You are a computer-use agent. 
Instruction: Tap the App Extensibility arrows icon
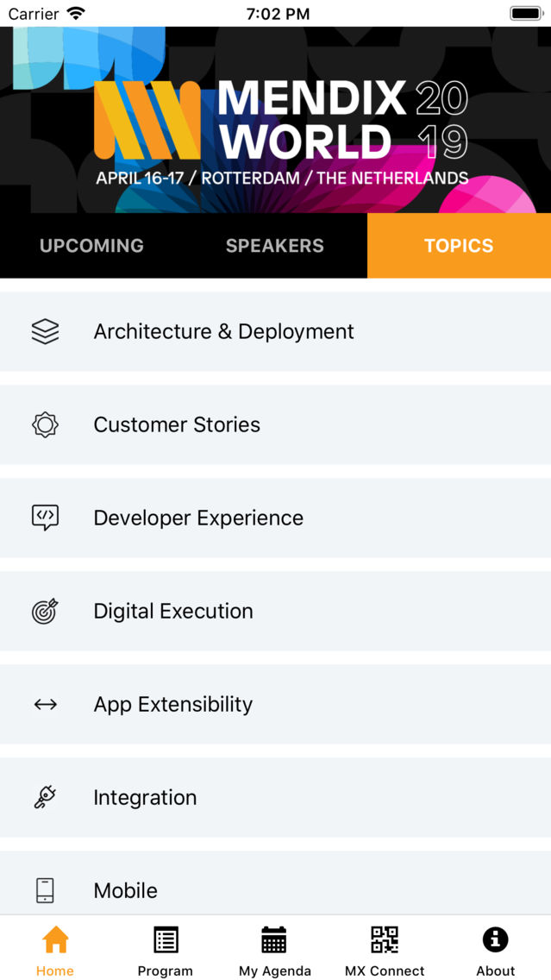tap(45, 704)
